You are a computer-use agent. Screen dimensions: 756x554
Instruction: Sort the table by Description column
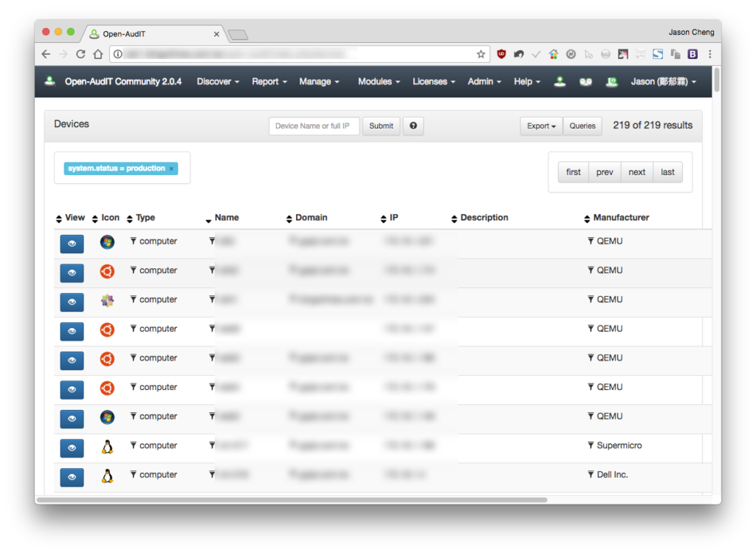point(480,218)
